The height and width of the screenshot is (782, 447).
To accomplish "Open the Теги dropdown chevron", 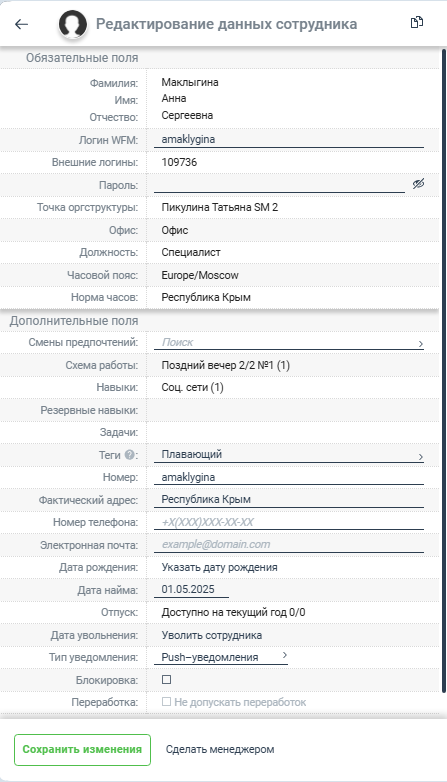I will point(421,456).
